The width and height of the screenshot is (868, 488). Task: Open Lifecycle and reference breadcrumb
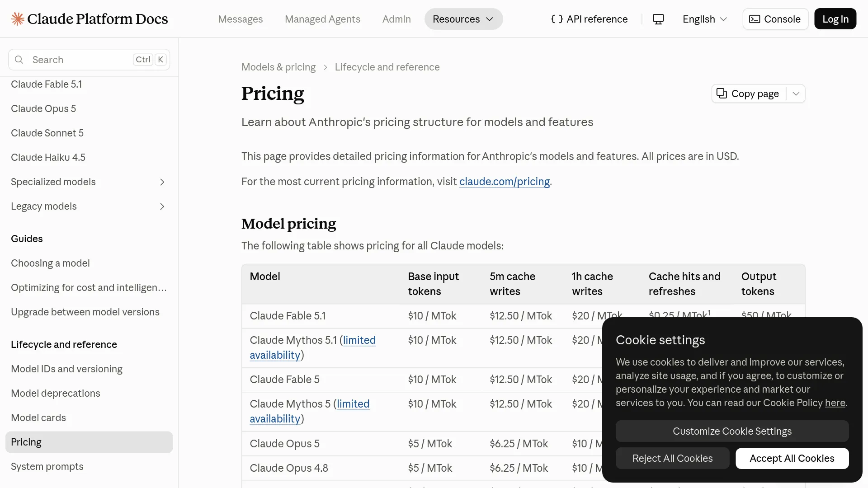pos(387,67)
